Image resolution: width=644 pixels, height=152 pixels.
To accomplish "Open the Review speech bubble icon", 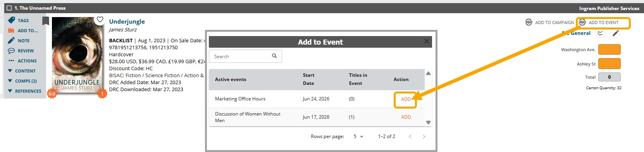I will 11,50.
